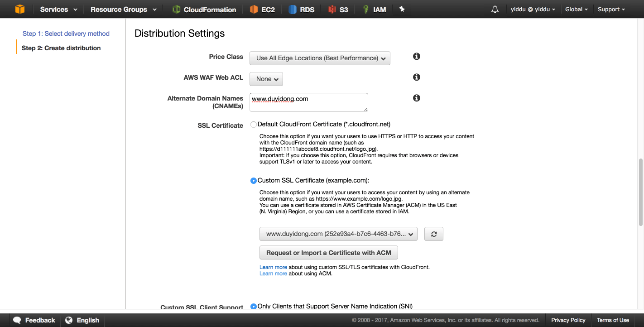The image size is (644, 327).
Task: Choose Only Clients that Support SNI option
Action: point(253,306)
